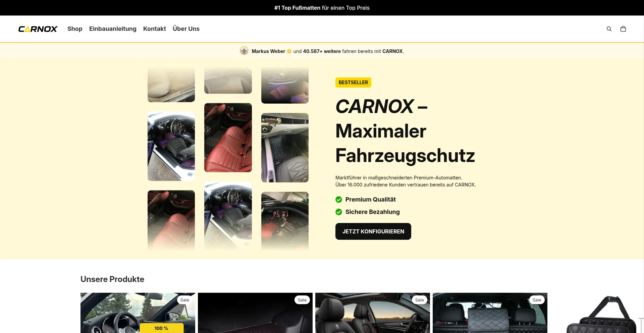Click the CARNOX logo
This screenshot has height=333, width=644.
click(38, 29)
